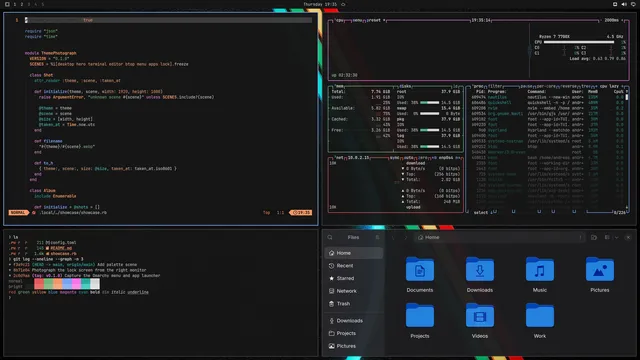
Task: Switch to workspace 5 in the top bar
Action: click(x=42, y=4)
